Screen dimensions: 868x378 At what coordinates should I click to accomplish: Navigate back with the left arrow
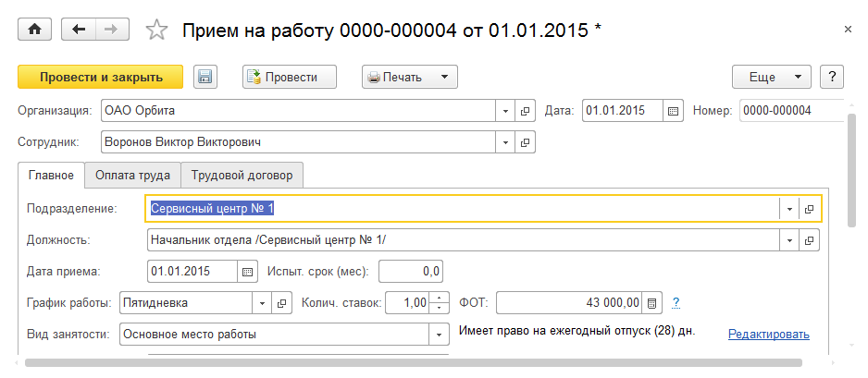79,30
